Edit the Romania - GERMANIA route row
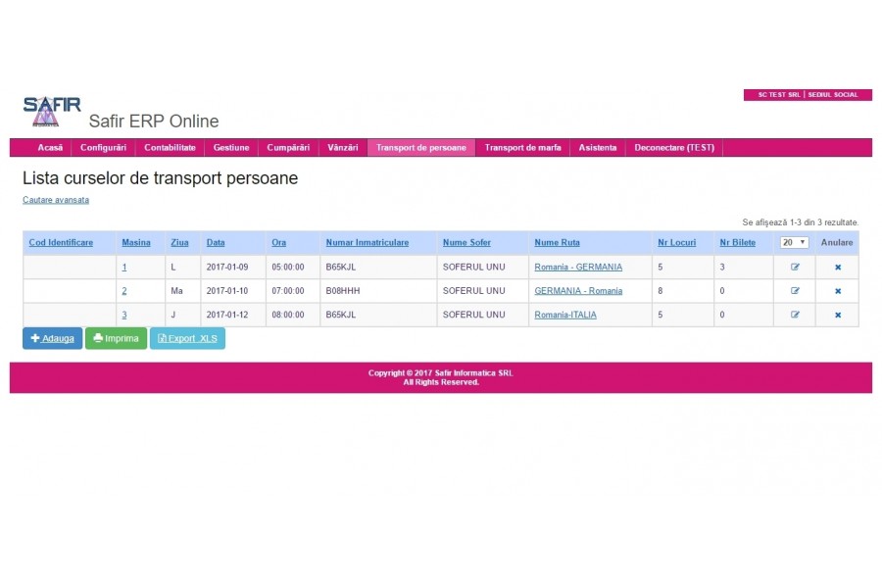This screenshot has width=882, height=588. coord(795,268)
